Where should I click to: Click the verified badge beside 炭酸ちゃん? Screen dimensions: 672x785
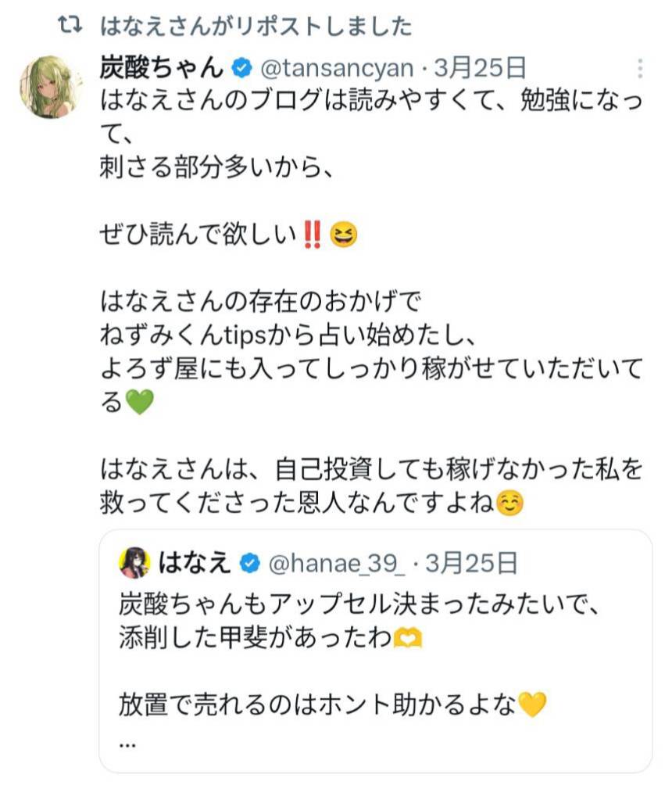point(241,69)
